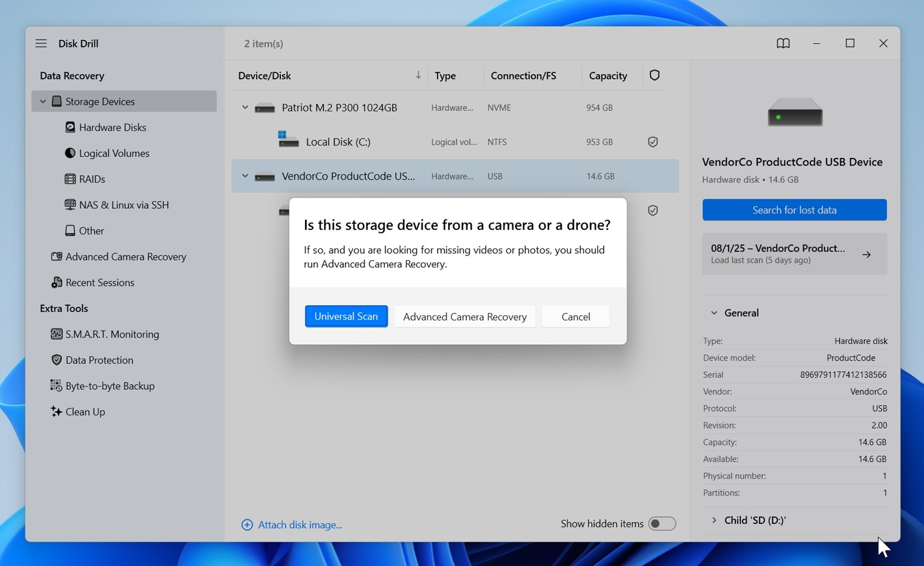Sort by the Capacity column header
Viewport: 924px width, 566px height.
click(608, 76)
